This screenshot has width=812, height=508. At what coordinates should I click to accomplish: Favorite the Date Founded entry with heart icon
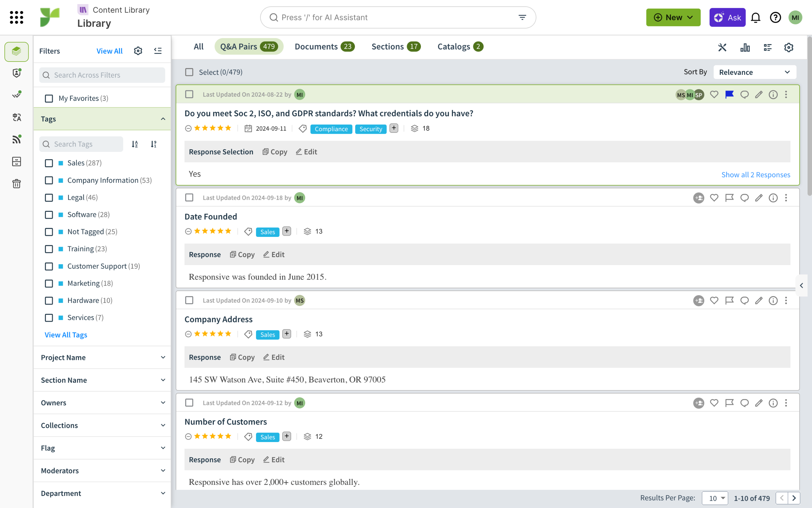pyautogui.click(x=714, y=198)
